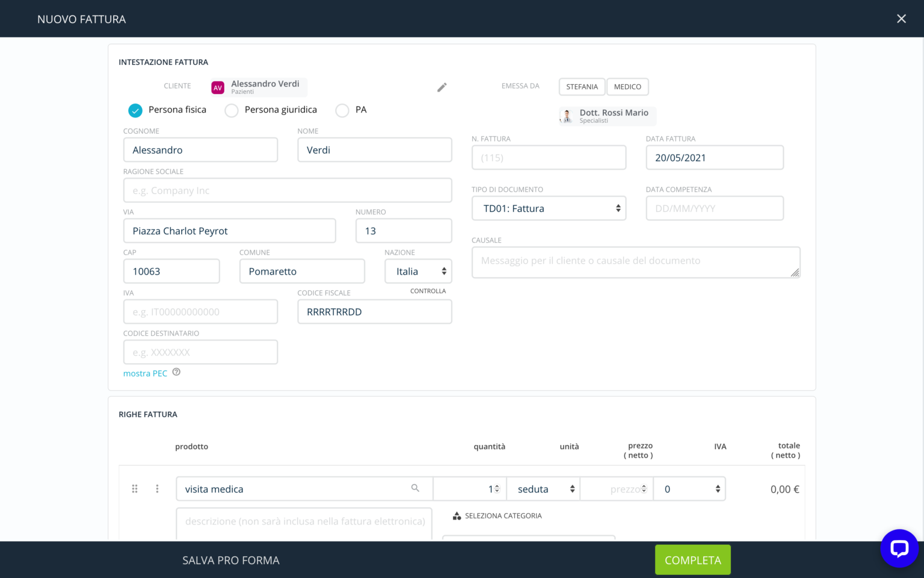Image resolution: width=924 pixels, height=578 pixels.
Task: Open the seduta unit dropdown
Action: click(x=542, y=488)
